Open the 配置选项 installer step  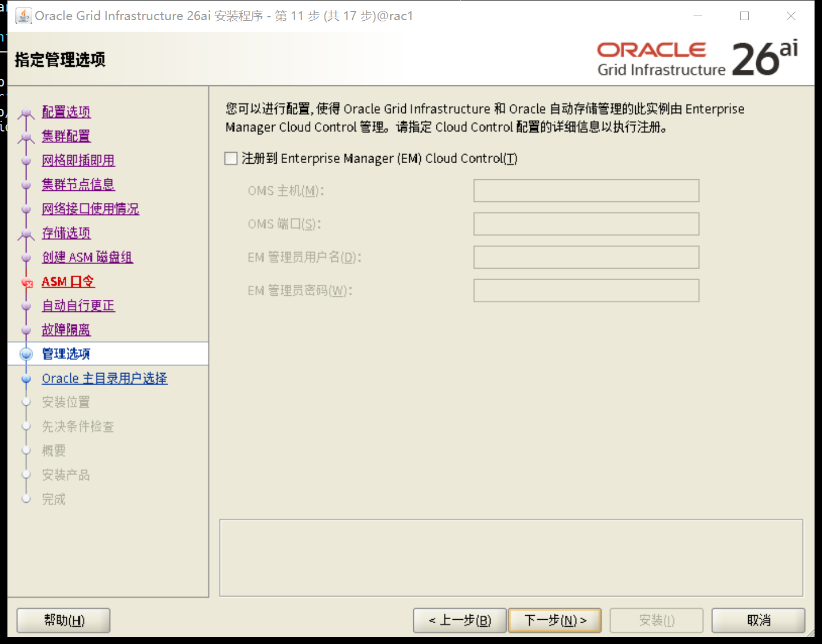coord(66,112)
